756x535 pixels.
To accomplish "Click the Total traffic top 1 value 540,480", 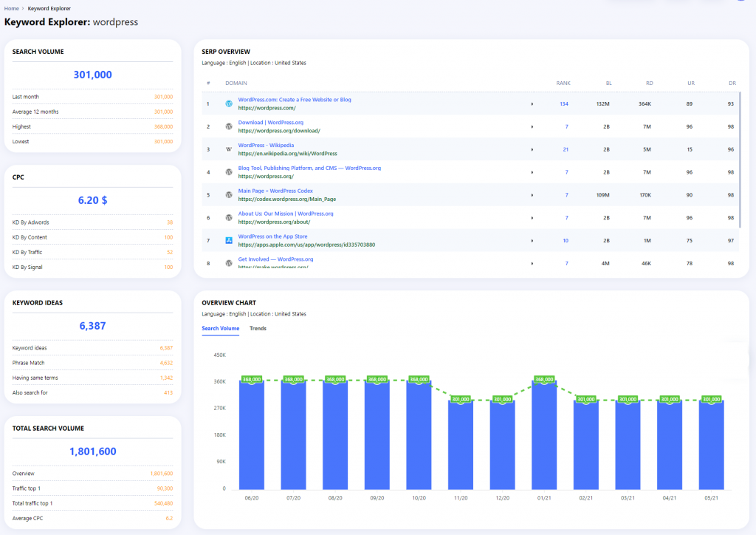I will click(163, 504).
